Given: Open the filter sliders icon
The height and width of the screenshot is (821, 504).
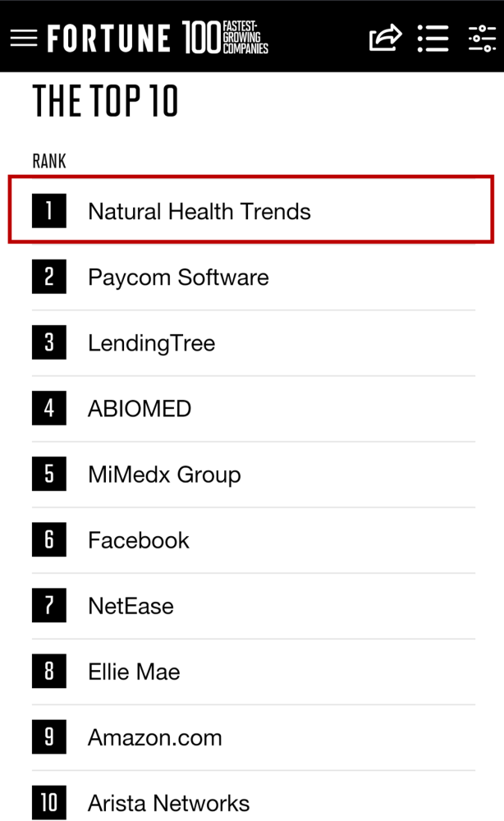Looking at the screenshot, I should click(x=482, y=38).
